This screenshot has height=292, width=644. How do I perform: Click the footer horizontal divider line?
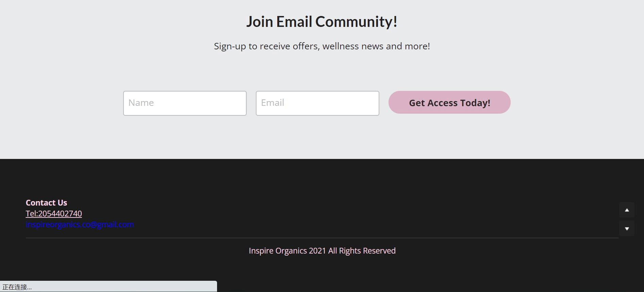[x=322, y=238]
